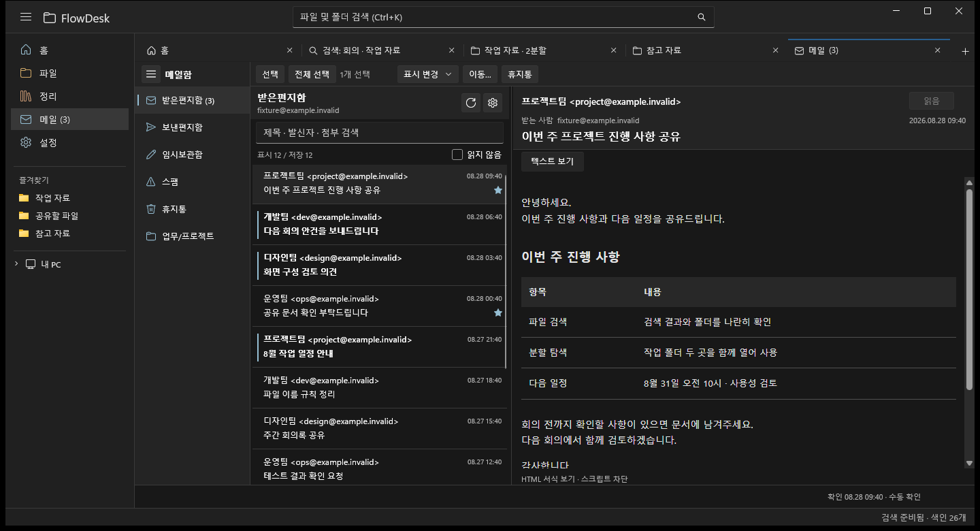Click the 확인 08.28 09:40 · 수동 확인 status
The image size is (980, 531).
pyautogui.click(x=874, y=497)
